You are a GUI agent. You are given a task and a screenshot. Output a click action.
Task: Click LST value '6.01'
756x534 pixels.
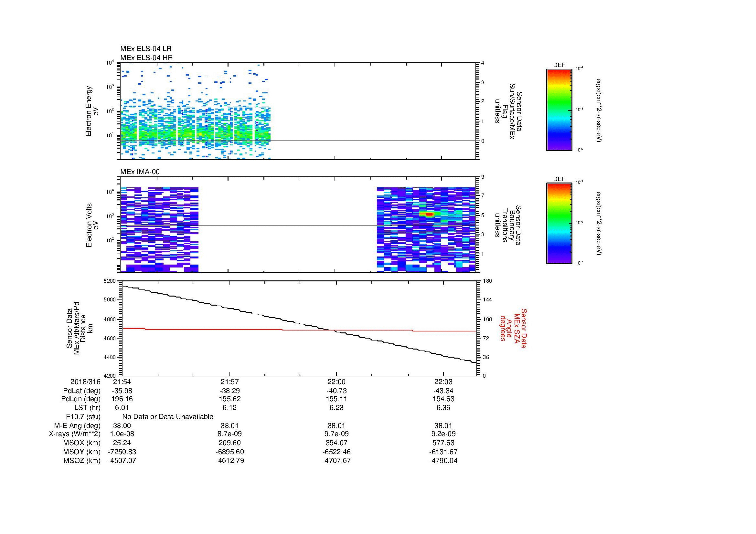pyautogui.click(x=122, y=408)
